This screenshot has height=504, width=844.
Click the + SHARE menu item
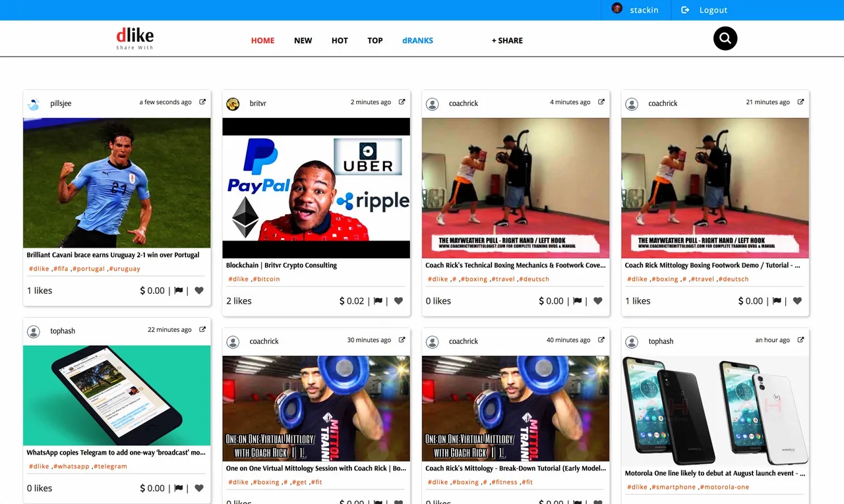pyautogui.click(x=507, y=40)
